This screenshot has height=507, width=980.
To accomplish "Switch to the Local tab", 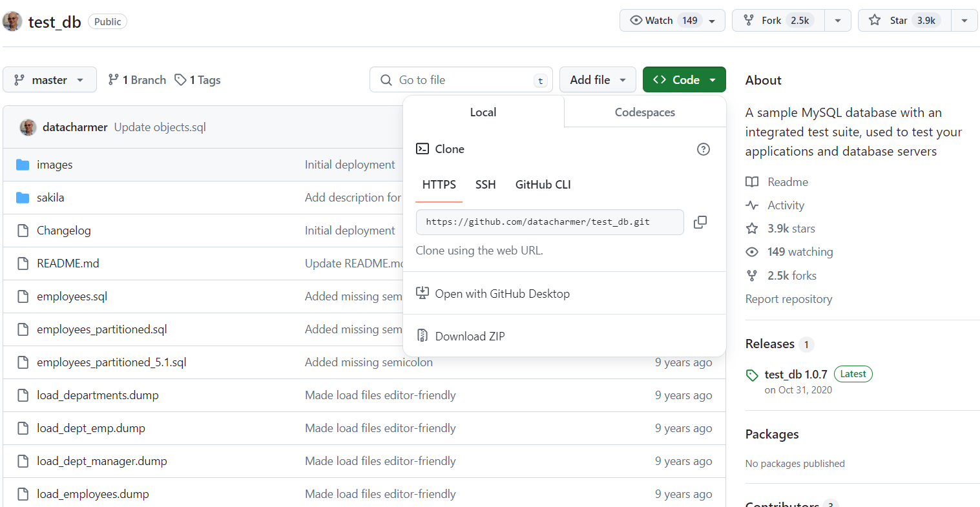I will pyautogui.click(x=483, y=112).
